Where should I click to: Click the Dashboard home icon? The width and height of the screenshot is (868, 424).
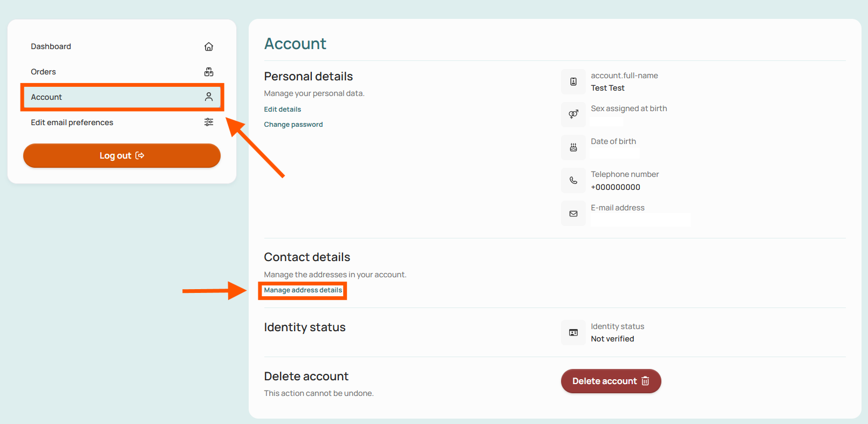pyautogui.click(x=209, y=46)
